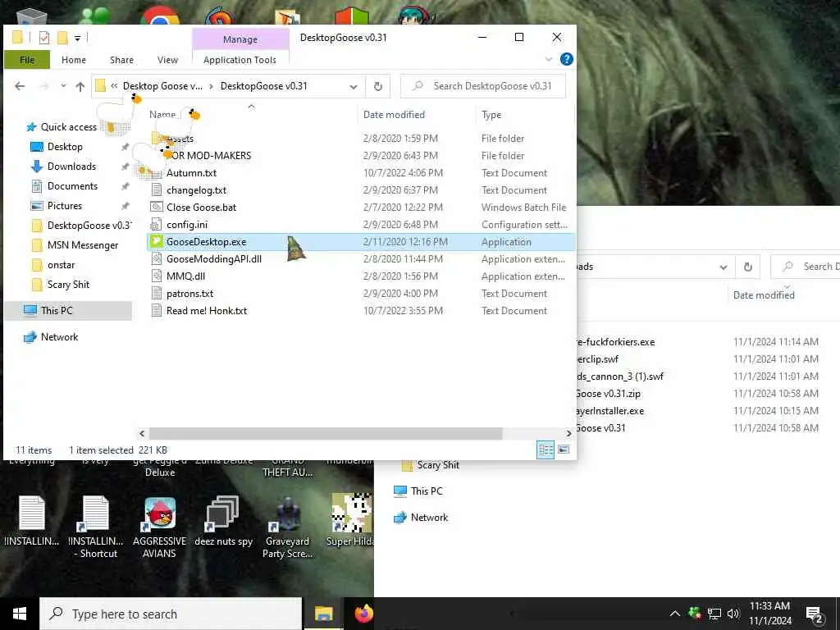Click the taskbar Type here to search box
This screenshot has height=630, width=840.
171,614
